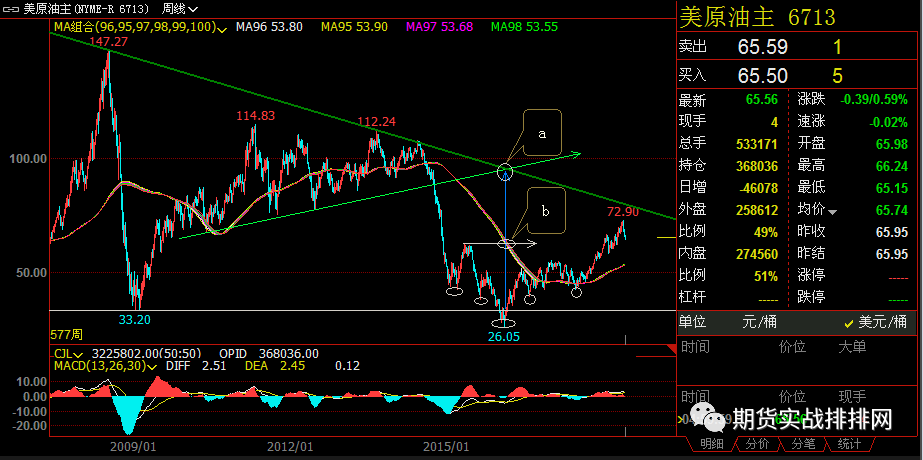Click the 147.27 peak price label
Screen dimensions: 923x460
point(109,42)
